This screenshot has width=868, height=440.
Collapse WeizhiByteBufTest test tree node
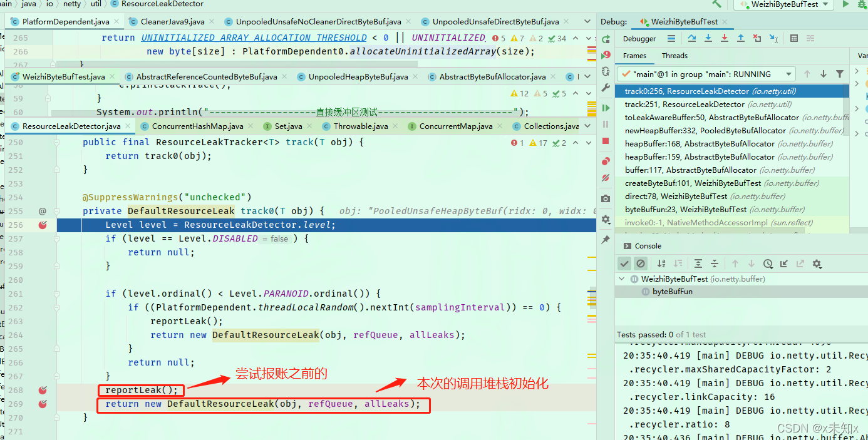click(622, 279)
